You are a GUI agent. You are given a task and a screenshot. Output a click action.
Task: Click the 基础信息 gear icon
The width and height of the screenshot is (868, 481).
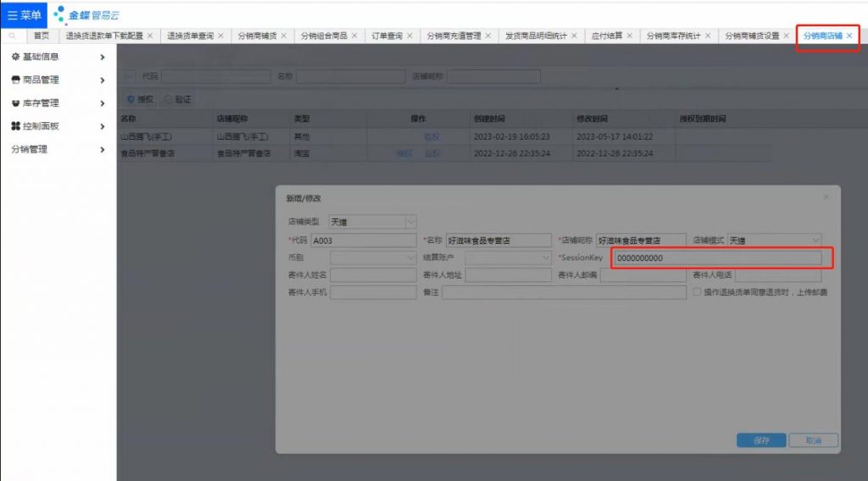tap(15, 57)
